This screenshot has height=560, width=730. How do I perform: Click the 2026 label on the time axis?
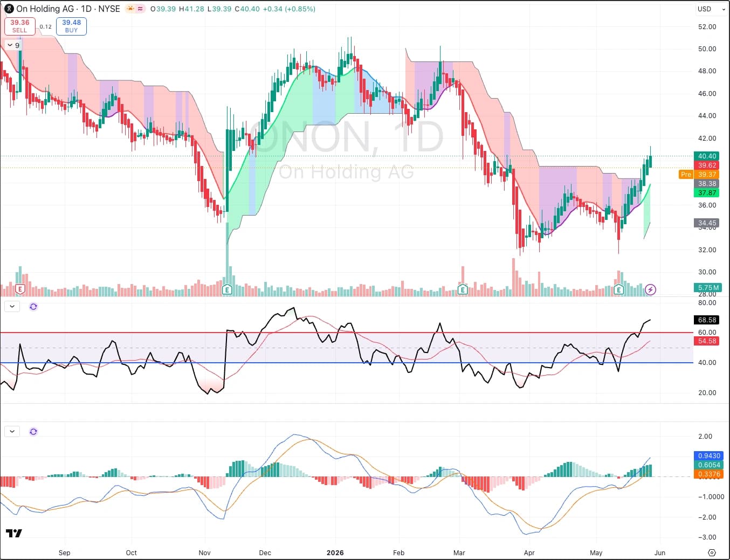(335, 552)
